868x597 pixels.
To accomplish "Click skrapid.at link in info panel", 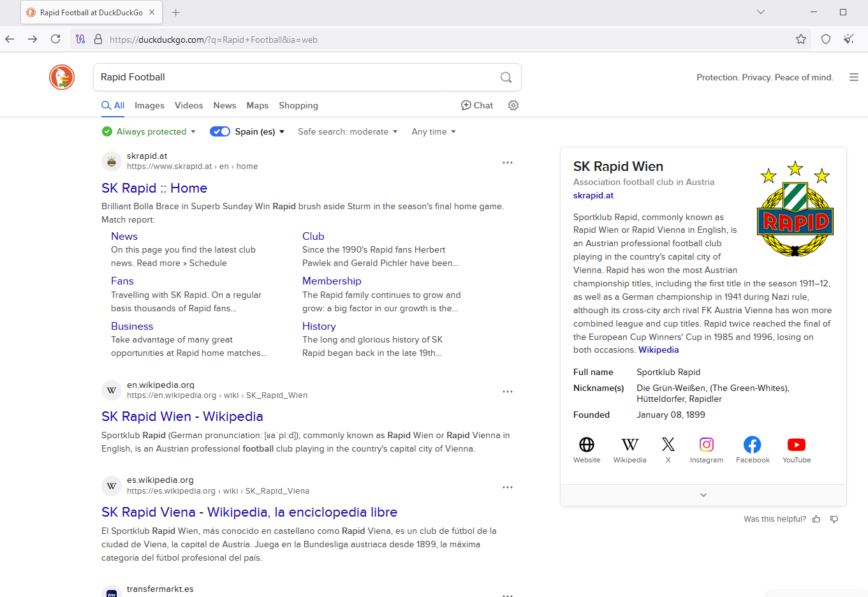I will pyautogui.click(x=593, y=195).
